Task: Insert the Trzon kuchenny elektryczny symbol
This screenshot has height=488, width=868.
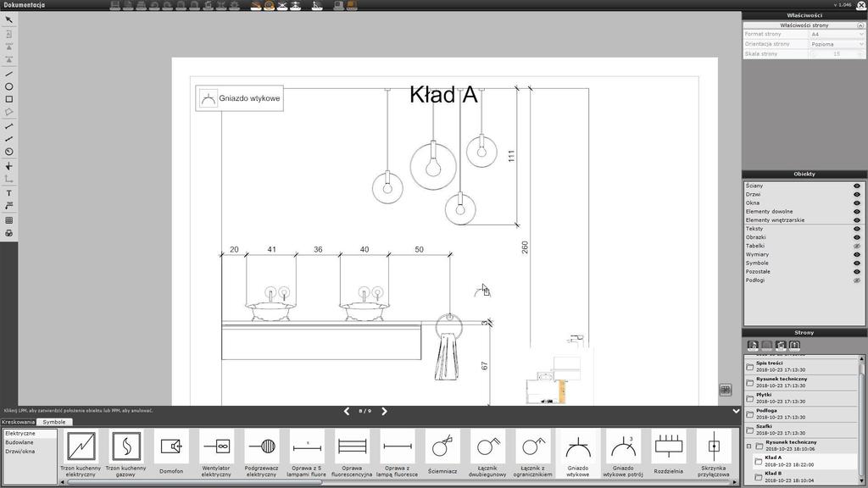Action: pos(81,454)
